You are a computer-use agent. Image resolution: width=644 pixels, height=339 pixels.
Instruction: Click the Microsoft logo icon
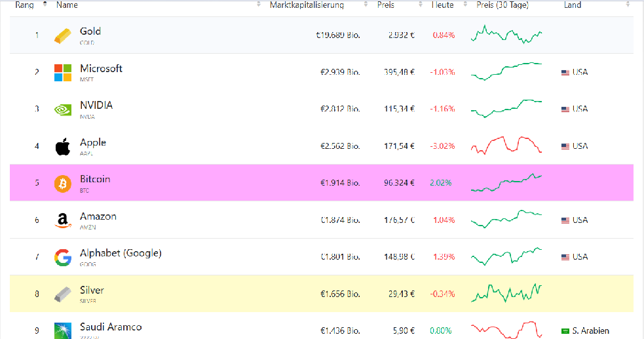click(x=63, y=73)
